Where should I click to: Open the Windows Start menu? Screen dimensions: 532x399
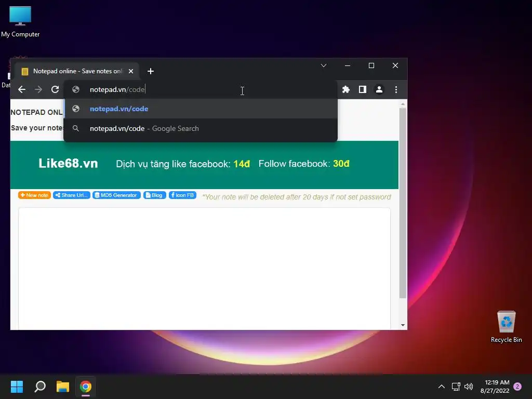17,387
